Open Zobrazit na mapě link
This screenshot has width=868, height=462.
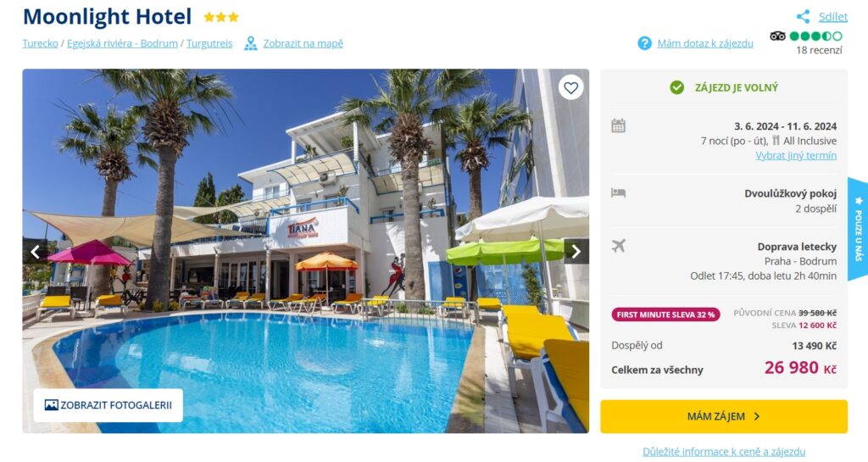[x=303, y=43]
